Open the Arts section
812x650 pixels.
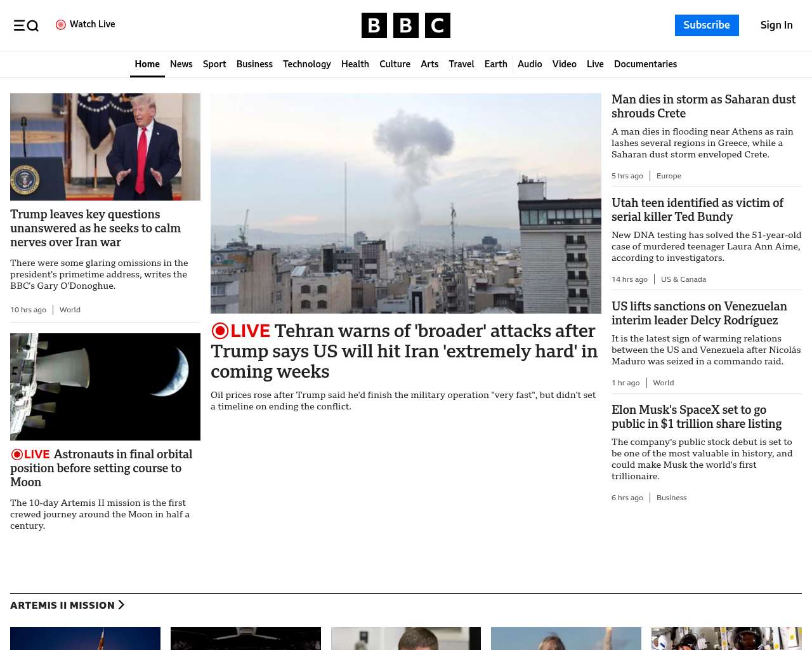[x=429, y=64]
